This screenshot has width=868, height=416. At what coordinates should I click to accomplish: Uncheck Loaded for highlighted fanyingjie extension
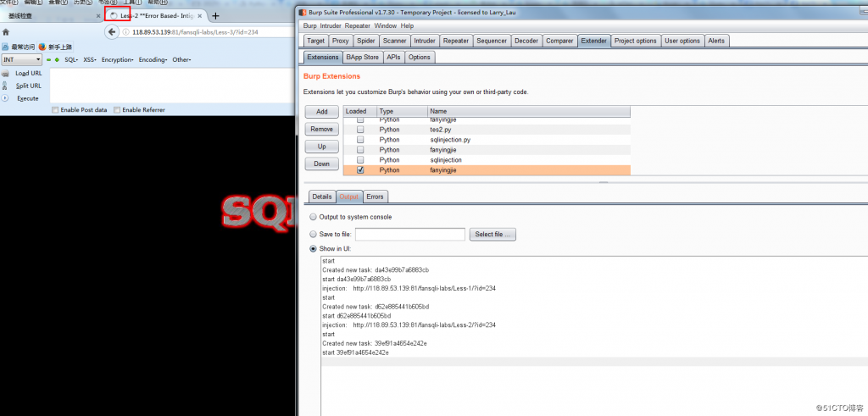(x=360, y=170)
